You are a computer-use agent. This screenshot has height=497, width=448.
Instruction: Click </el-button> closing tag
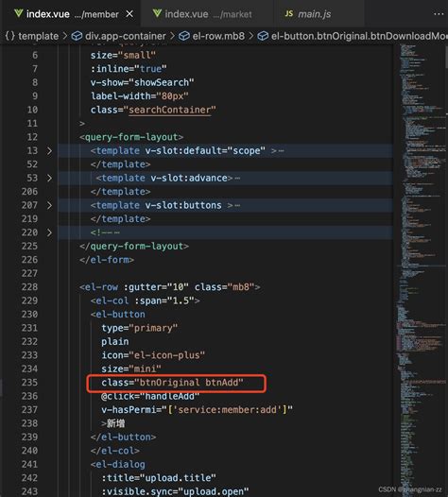[x=123, y=437]
